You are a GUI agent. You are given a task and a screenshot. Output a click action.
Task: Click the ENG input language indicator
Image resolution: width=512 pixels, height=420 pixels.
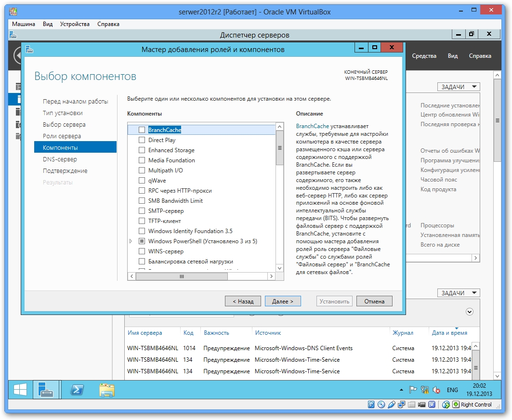coord(452,390)
